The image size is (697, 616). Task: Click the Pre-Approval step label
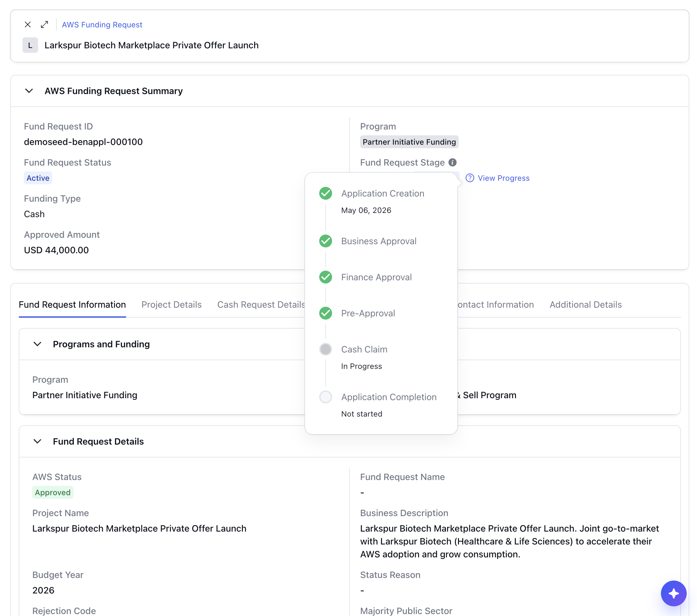pos(368,313)
